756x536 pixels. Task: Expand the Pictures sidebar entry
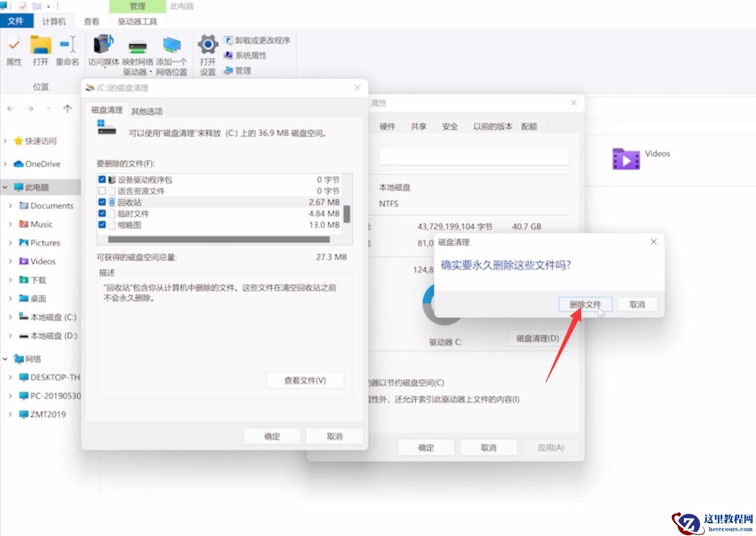tap(10, 242)
